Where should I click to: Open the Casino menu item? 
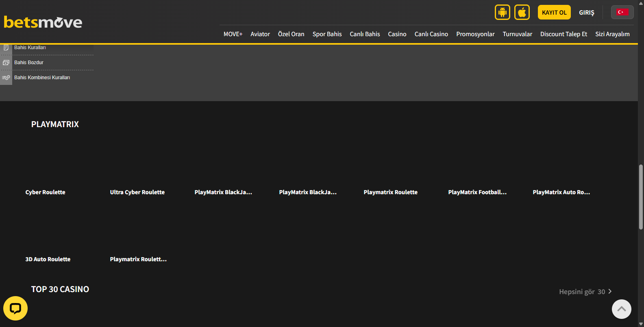(397, 34)
